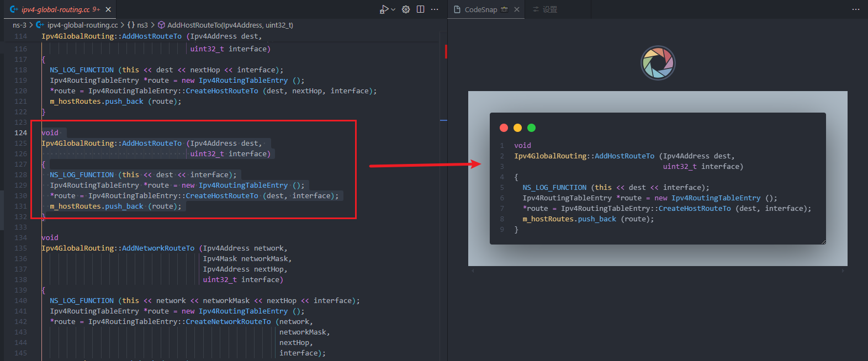The width and height of the screenshot is (868, 361).
Task: Click the CodeSnap aperture shutter logo
Action: point(658,62)
